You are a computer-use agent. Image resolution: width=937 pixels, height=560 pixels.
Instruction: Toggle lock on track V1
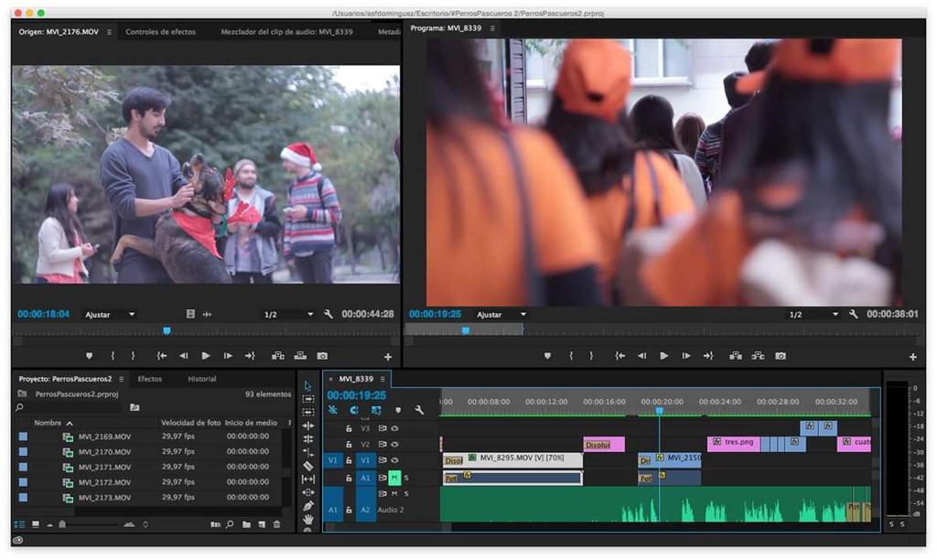click(x=349, y=461)
